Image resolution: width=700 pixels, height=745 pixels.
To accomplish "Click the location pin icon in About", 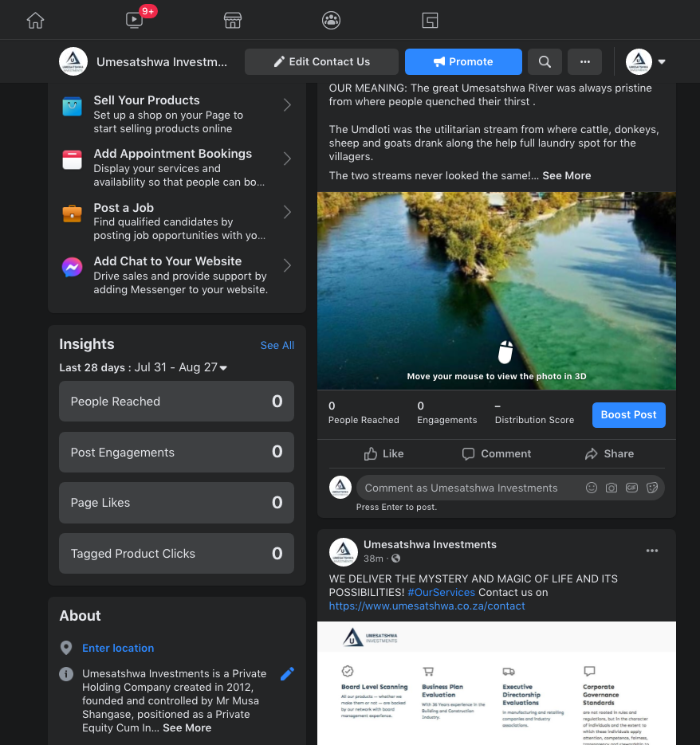I will pyautogui.click(x=66, y=648).
